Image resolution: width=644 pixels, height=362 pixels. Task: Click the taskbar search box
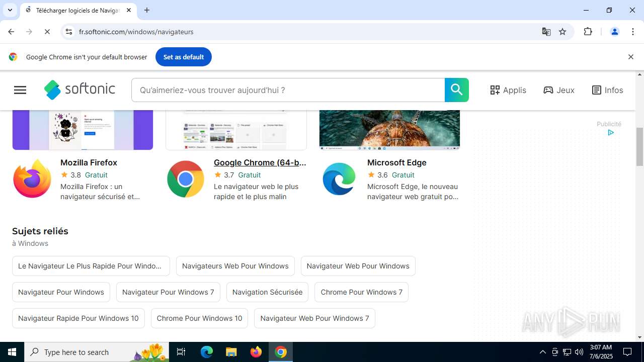97,352
